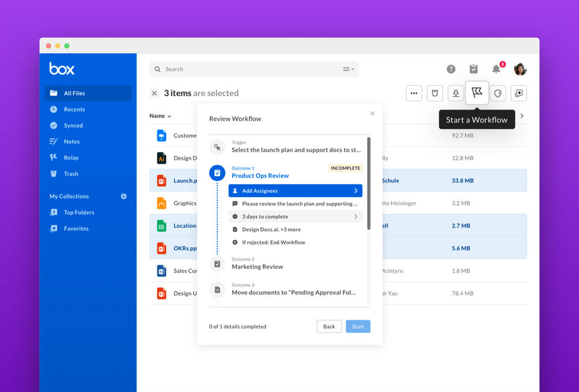The width and height of the screenshot is (579, 392).
Task: Open Notes in sidebar
Action: click(72, 141)
